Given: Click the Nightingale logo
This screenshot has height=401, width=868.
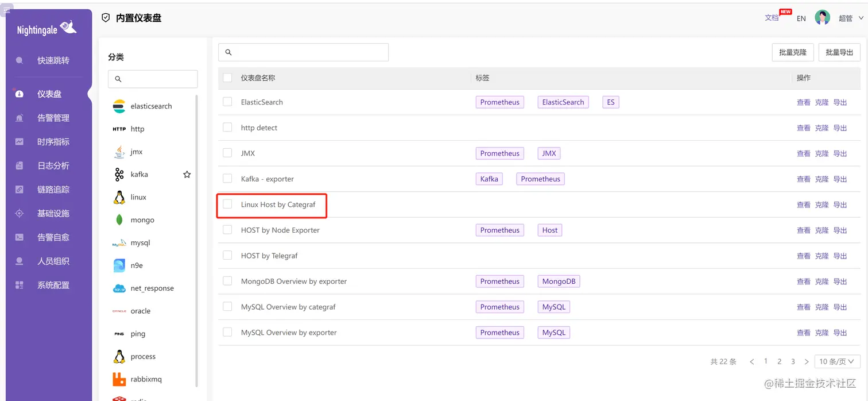Looking at the screenshot, I should [x=46, y=29].
